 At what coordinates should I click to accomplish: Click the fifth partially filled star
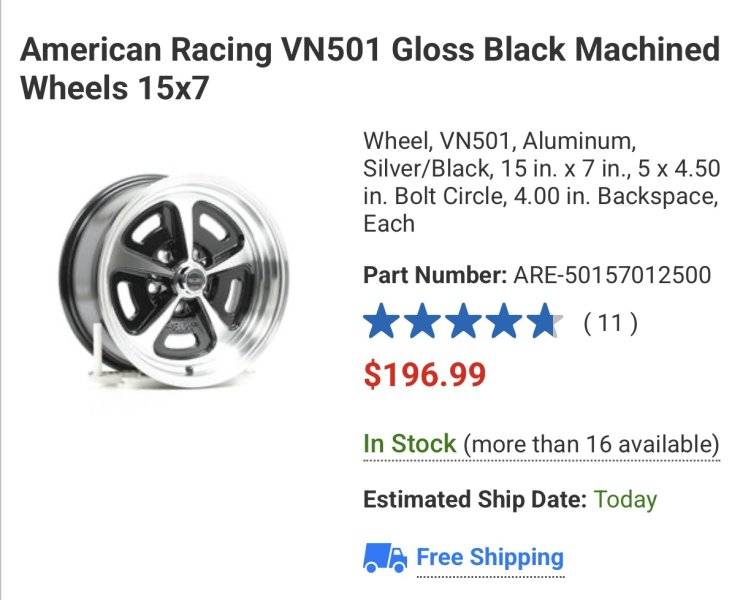point(545,324)
